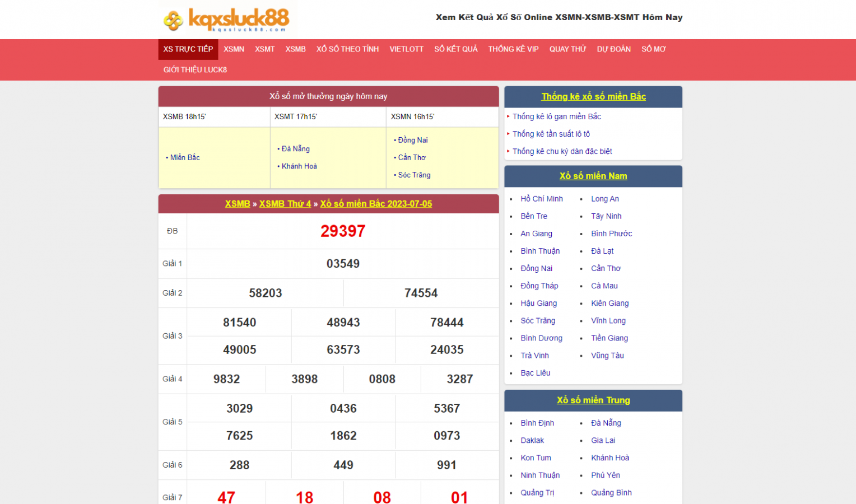The image size is (856, 504).
Task: Open Thống kê lô gan miền Bắc
Action: [x=556, y=116]
